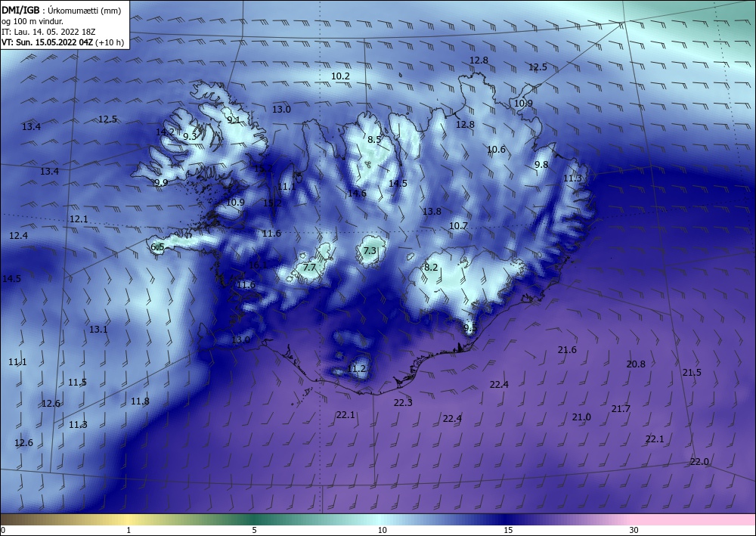Screen dimensions: 756x536
Task: Click the 21.7 value over the ocean
Action: [621, 409]
